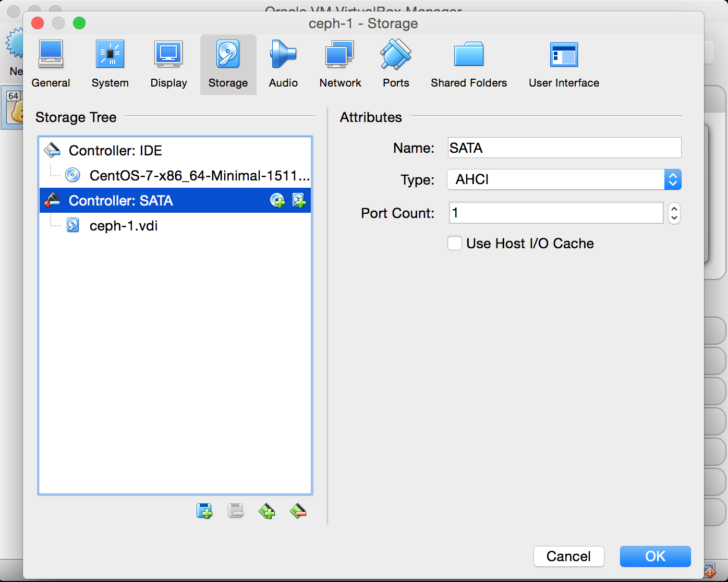Click the SATA controller icon
Image resolution: width=728 pixels, height=582 pixels.
(x=52, y=200)
